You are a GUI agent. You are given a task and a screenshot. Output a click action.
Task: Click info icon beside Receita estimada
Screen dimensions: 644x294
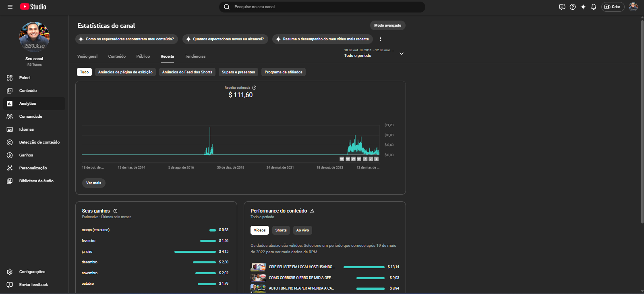(x=254, y=88)
